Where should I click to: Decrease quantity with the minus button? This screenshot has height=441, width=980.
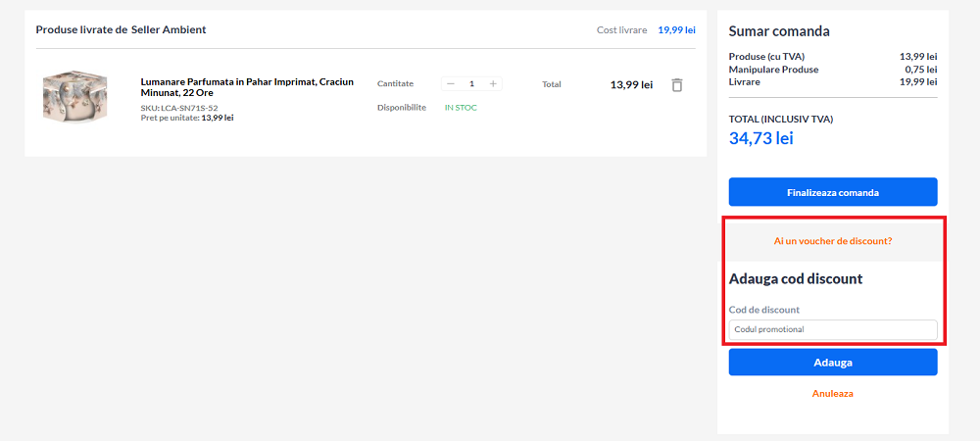[451, 84]
